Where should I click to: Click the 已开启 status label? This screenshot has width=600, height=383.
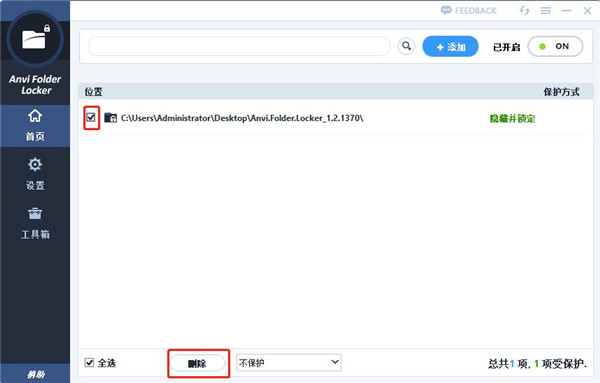(x=507, y=47)
